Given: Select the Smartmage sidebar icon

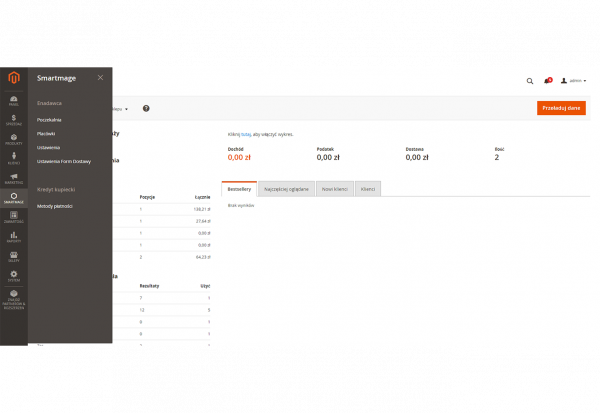Looking at the screenshot, I should click(x=14, y=198).
